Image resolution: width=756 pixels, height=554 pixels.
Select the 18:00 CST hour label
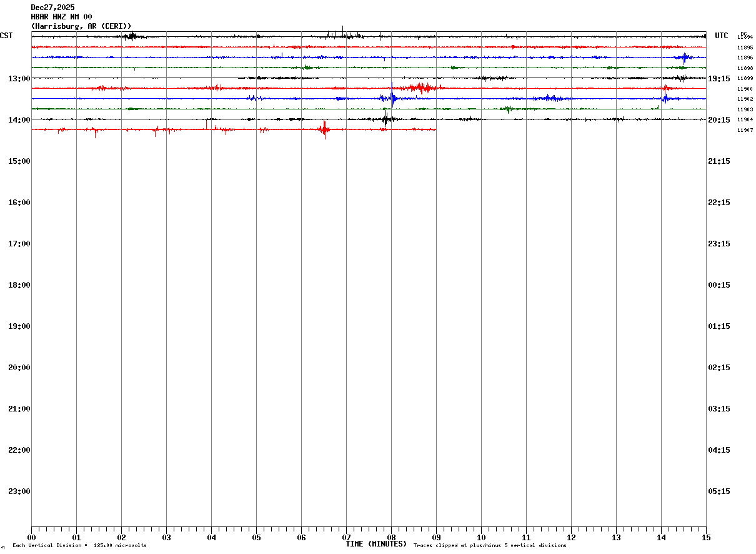coord(19,285)
